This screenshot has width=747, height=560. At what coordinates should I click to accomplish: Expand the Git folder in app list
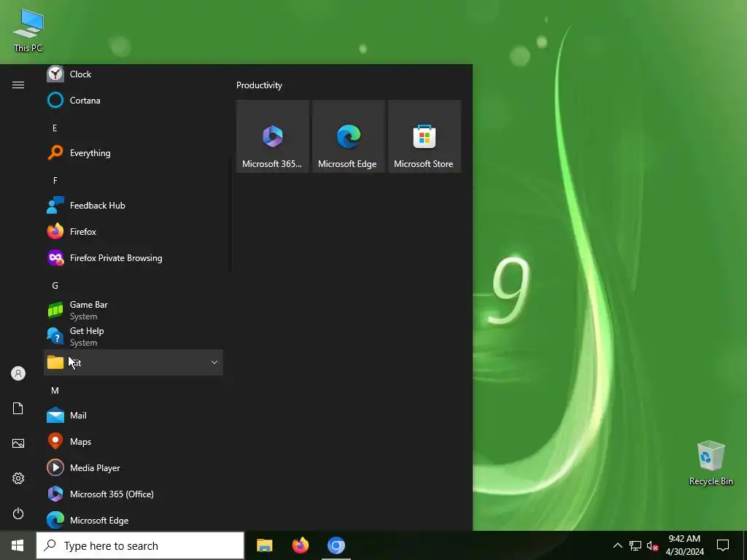[133, 362]
